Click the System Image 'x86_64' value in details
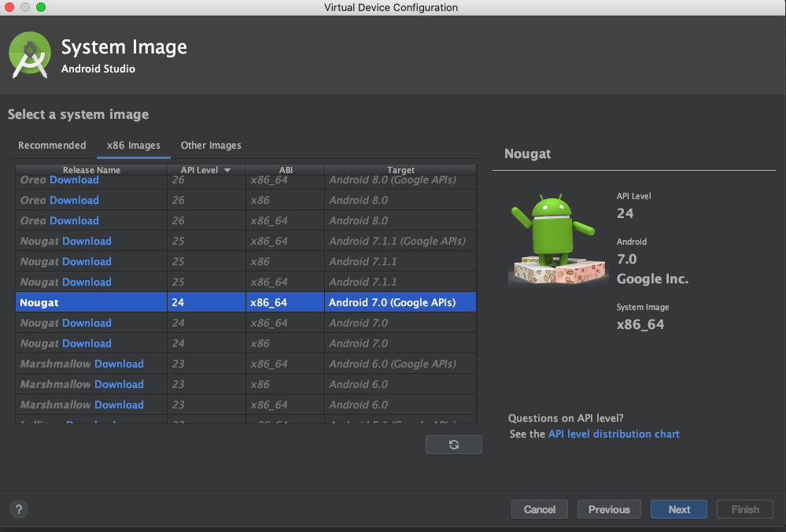 pos(640,325)
